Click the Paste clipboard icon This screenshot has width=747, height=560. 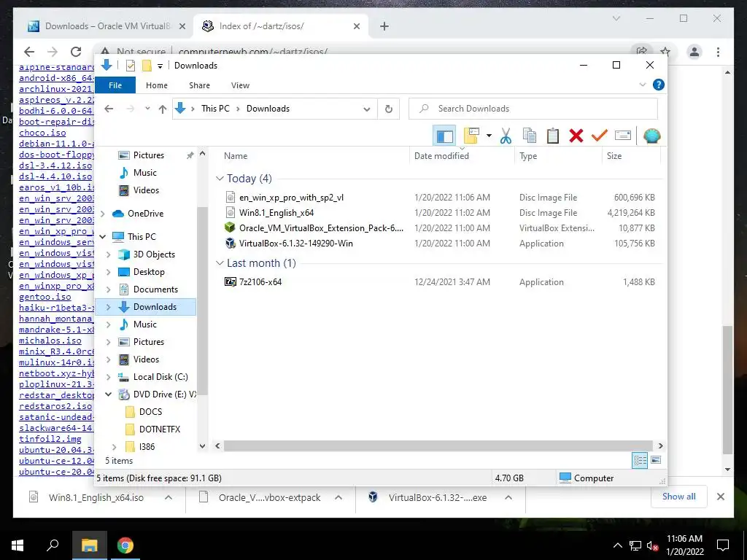(553, 136)
